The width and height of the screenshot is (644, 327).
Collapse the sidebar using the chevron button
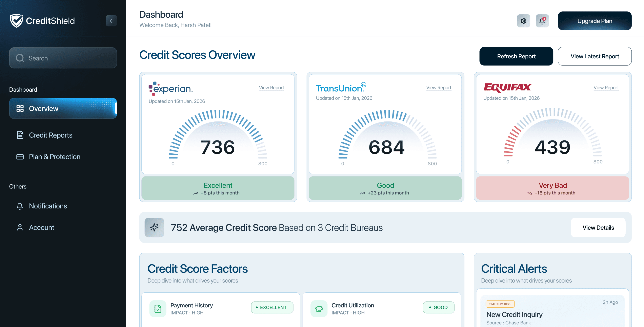point(111,21)
